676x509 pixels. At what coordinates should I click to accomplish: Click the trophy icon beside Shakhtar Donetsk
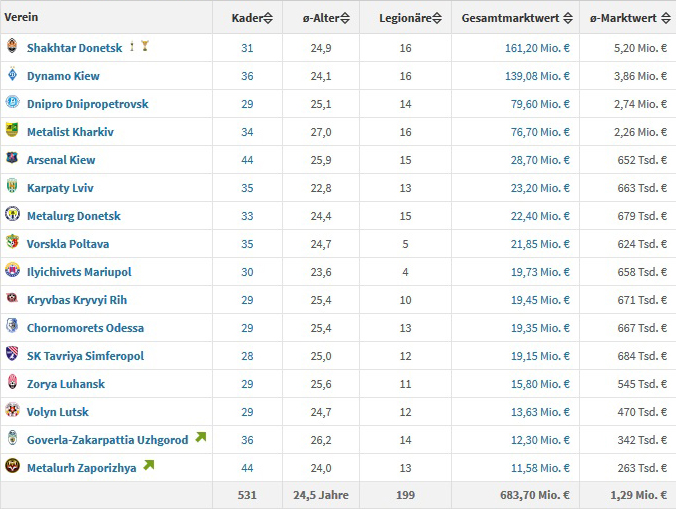tap(145, 46)
